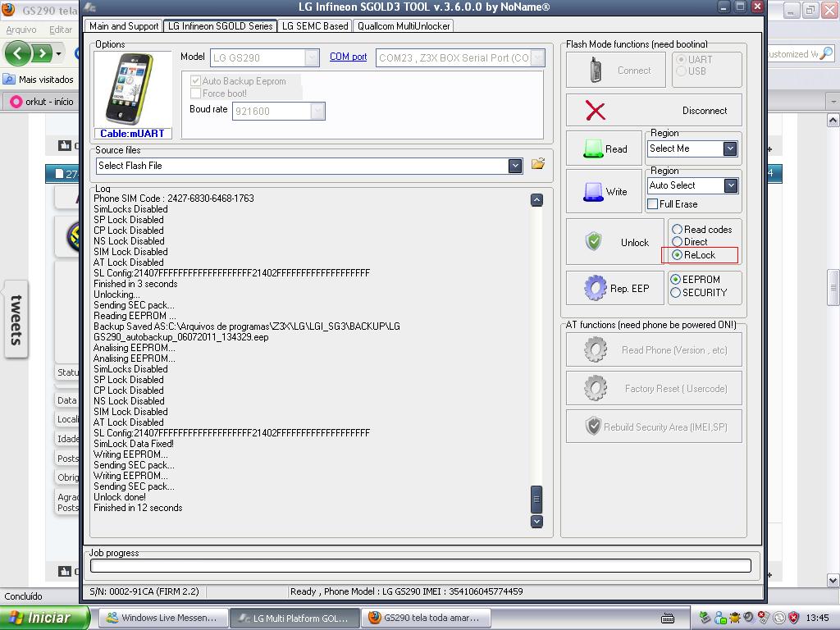Click the Mais visitados bookmark icon
Viewport: 840px width, 630px height.
[x=8, y=80]
